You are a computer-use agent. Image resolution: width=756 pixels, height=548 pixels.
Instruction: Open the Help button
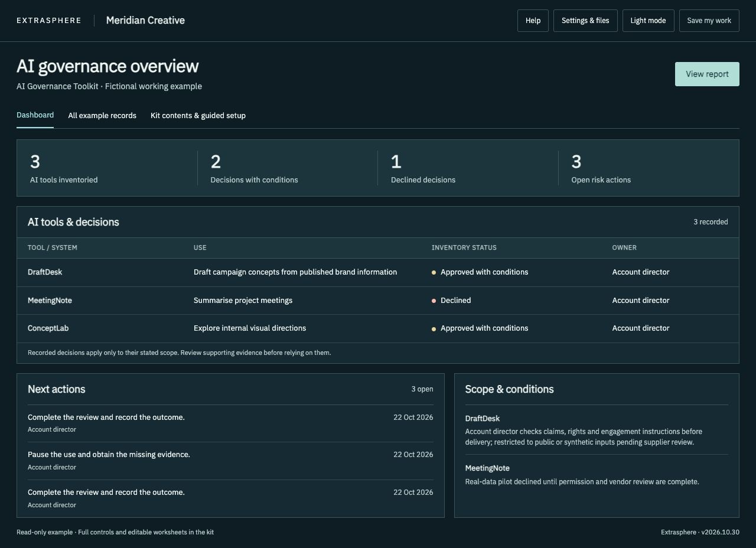coord(533,21)
